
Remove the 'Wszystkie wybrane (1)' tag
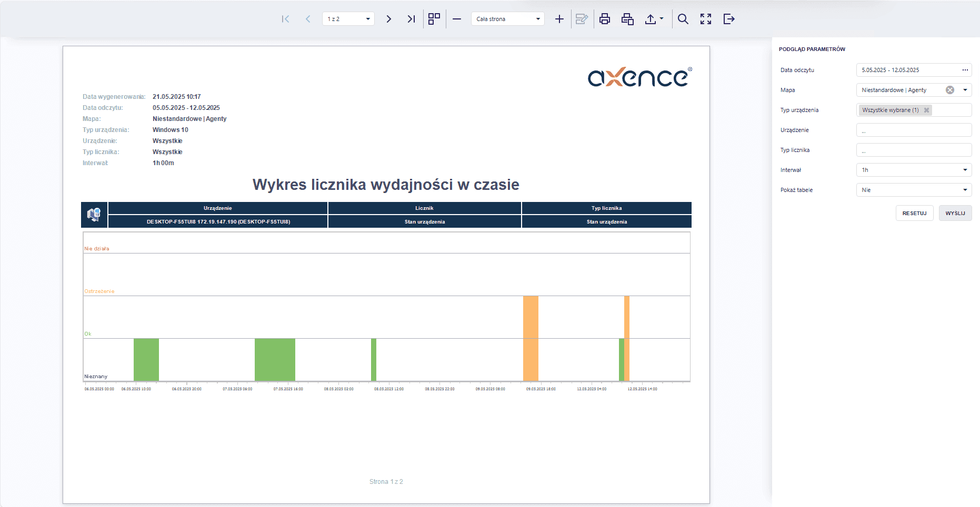pos(926,110)
